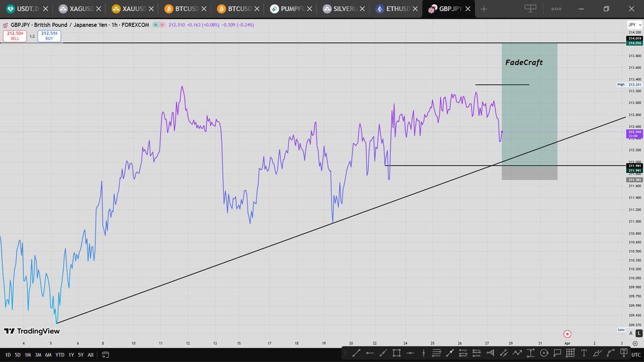Select the Circle drawing tool
This screenshot has height=362, width=644.
click(x=543, y=353)
